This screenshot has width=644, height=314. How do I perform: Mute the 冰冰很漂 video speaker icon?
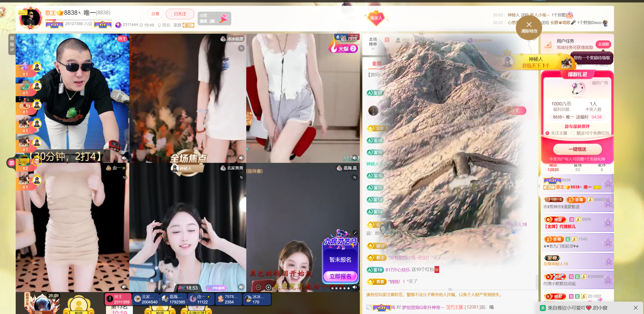tap(241, 158)
